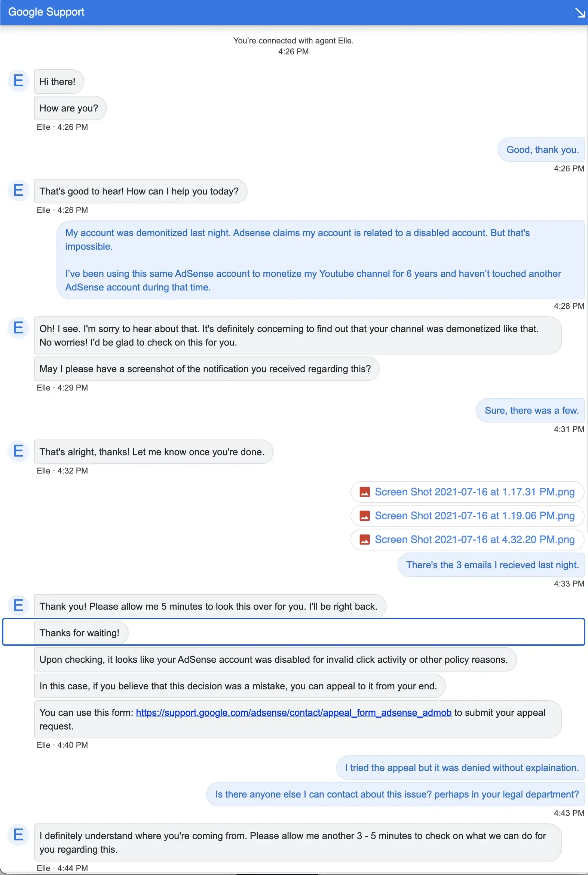Click the red image icon beside the 4.32.20 PM screenshot
This screenshot has width=588, height=875.
364,540
